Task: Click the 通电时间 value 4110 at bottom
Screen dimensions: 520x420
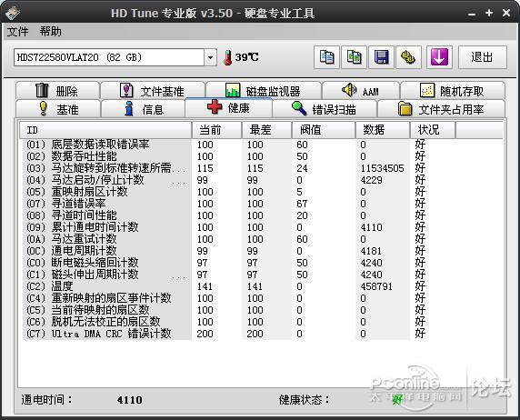Action: pos(130,400)
